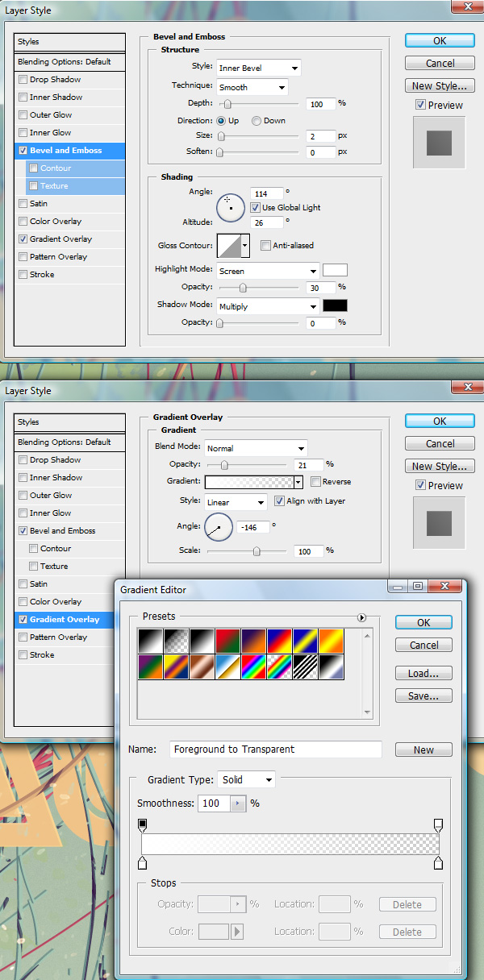Select the black opacity stop above the gradient bar

[x=143, y=824]
